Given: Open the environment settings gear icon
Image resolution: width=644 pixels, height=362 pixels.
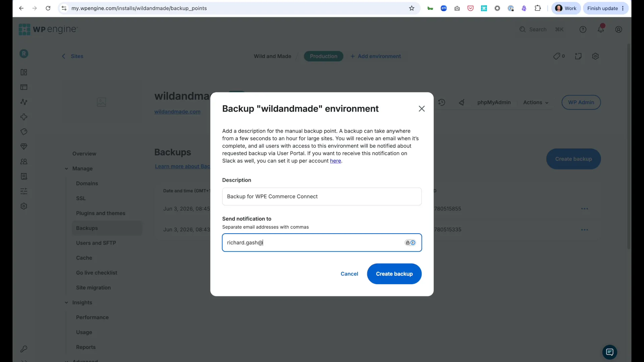Looking at the screenshot, I should [595, 56].
